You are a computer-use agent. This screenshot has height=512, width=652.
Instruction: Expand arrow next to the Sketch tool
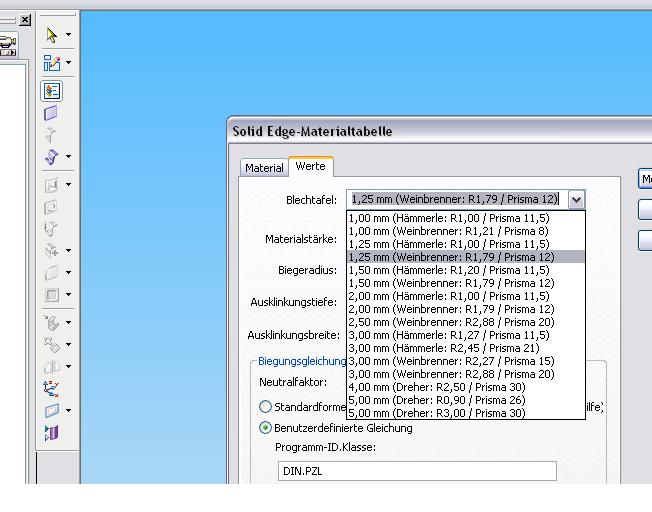tap(68, 63)
